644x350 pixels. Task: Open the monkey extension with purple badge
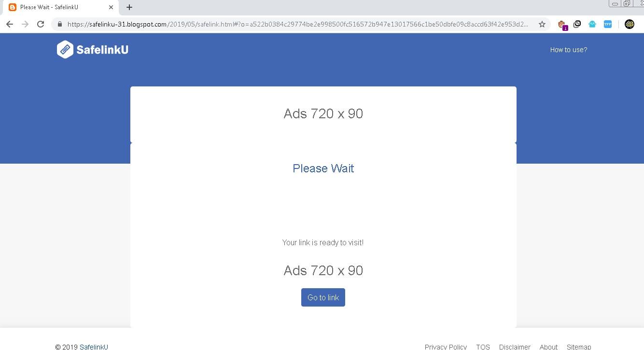(562, 24)
